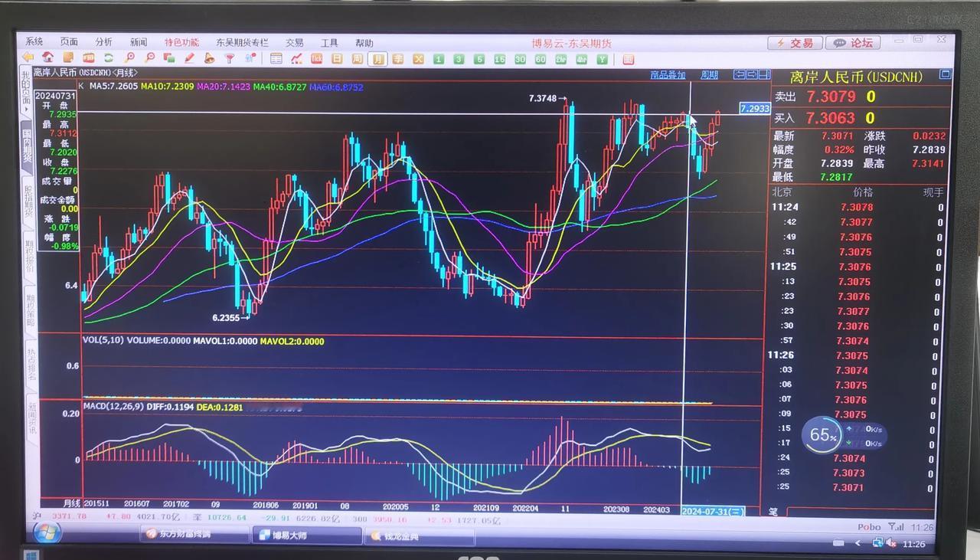Select the 国内期货 sidebar tab

click(27, 149)
